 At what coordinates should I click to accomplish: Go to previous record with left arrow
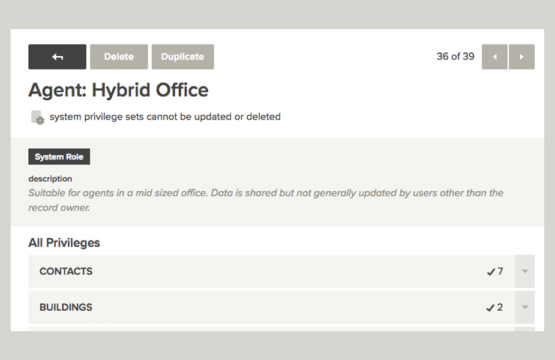point(494,57)
